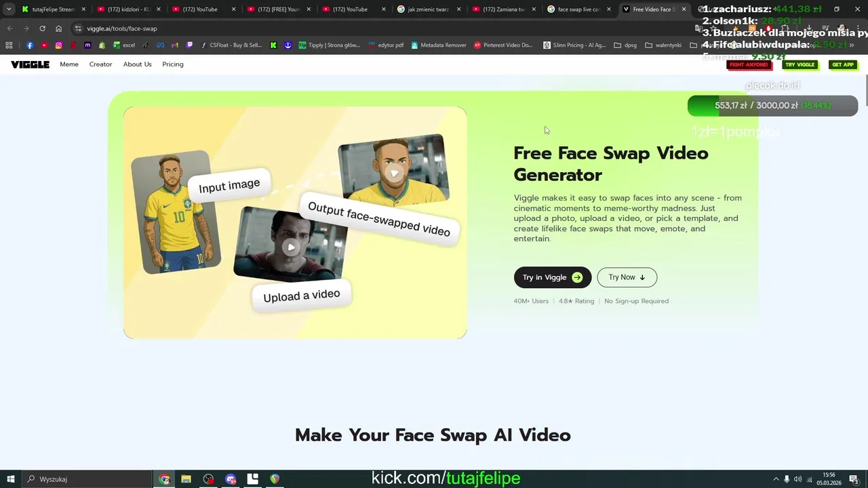Click the taskbar microphone icon
Image resolution: width=868 pixels, height=488 pixels.
click(787, 479)
